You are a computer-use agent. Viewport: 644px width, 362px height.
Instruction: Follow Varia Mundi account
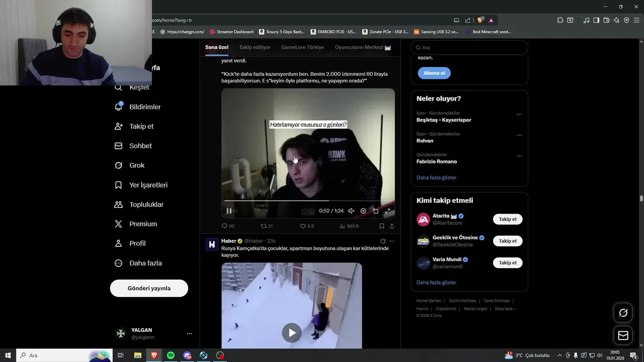(x=508, y=262)
